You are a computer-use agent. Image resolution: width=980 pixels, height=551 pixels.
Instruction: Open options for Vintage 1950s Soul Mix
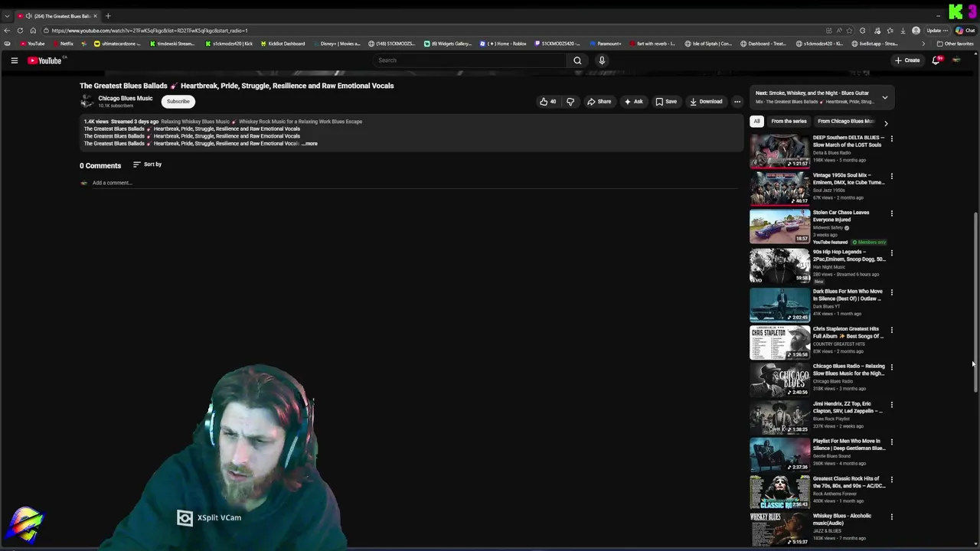click(892, 176)
